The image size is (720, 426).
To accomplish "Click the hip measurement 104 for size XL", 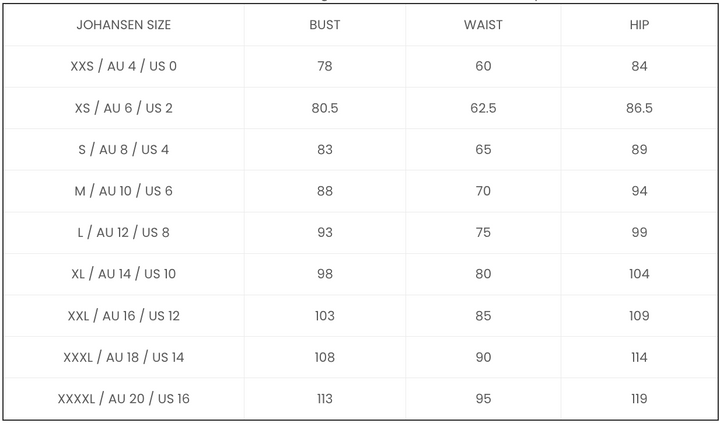I will [x=639, y=274].
